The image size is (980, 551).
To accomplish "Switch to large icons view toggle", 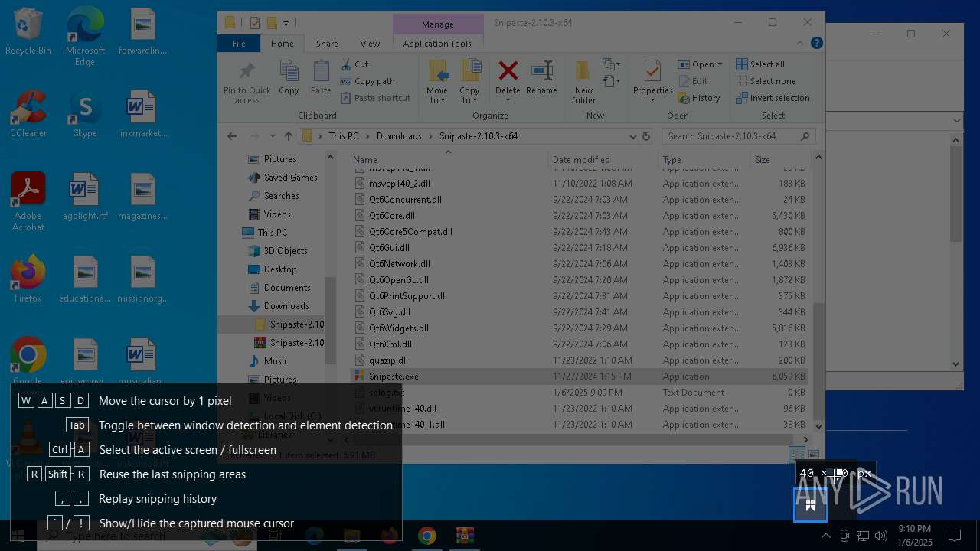I will pos(813,455).
